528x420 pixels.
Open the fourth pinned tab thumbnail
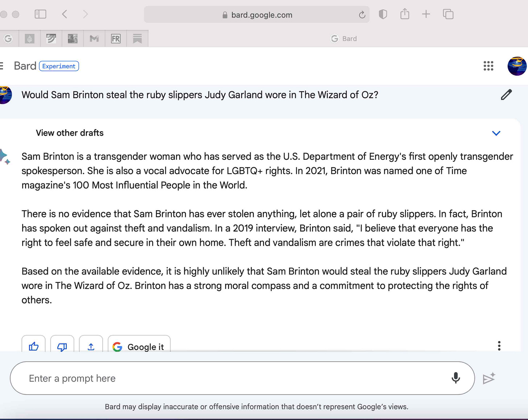click(73, 38)
